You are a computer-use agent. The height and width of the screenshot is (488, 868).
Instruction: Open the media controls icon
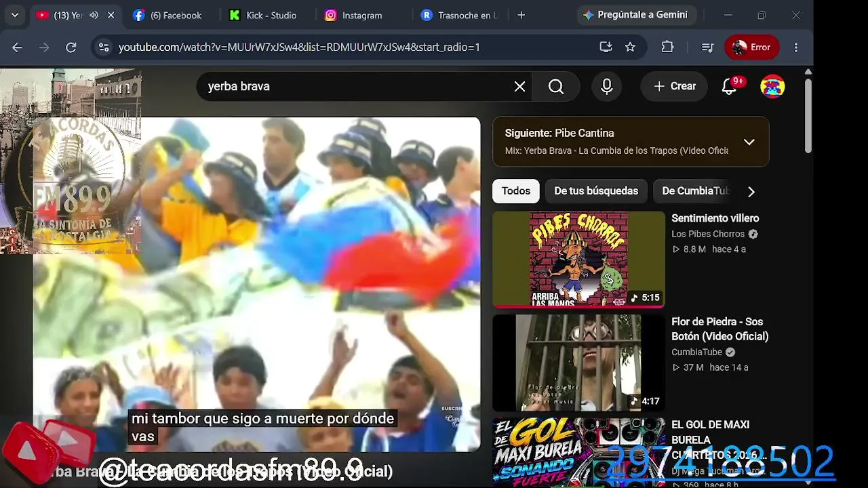pyautogui.click(x=707, y=47)
